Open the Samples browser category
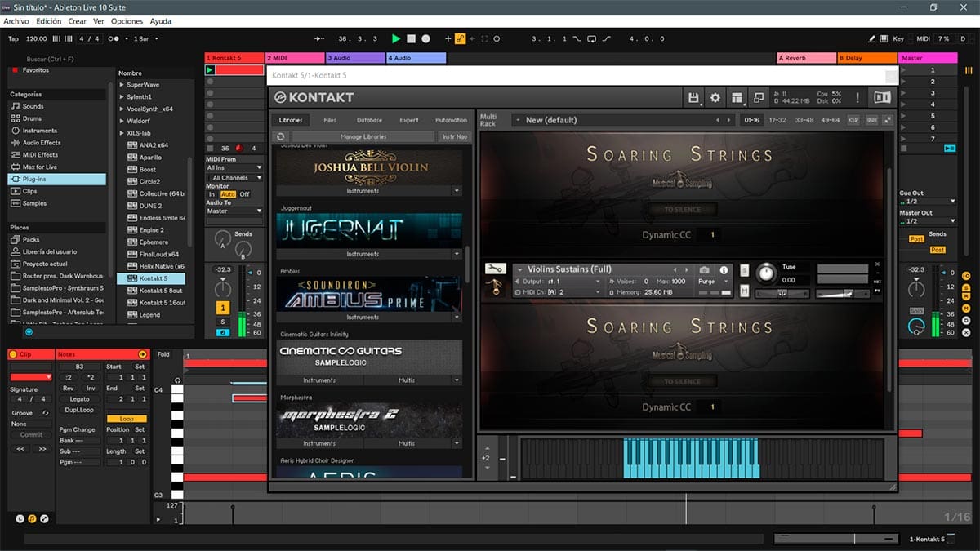 [x=58, y=203]
